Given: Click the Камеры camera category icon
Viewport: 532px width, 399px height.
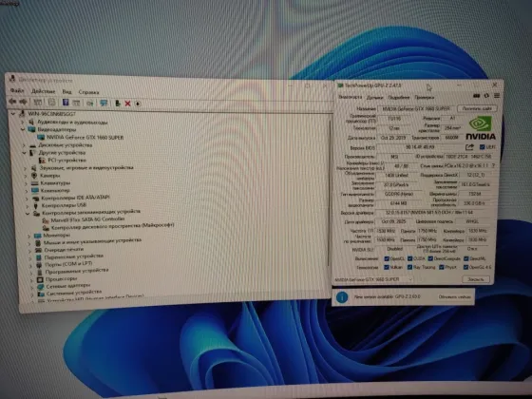Looking at the screenshot, I should tap(34, 176).
